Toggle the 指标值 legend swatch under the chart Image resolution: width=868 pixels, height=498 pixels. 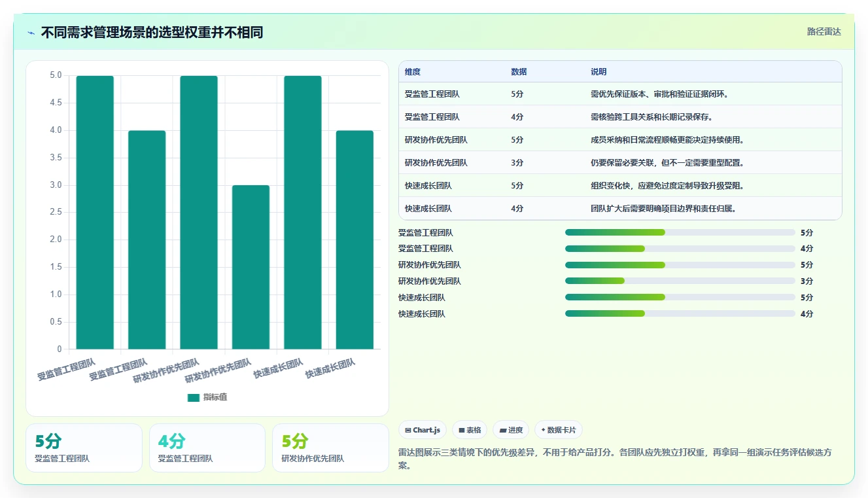[193, 397]
